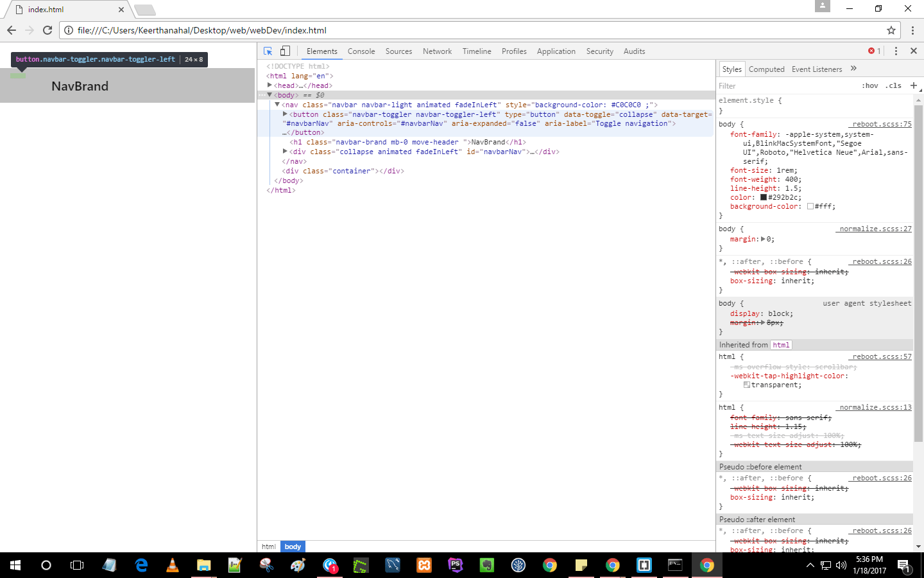
Task: Switch to the Network panel
Action: (x=437, y=51)
